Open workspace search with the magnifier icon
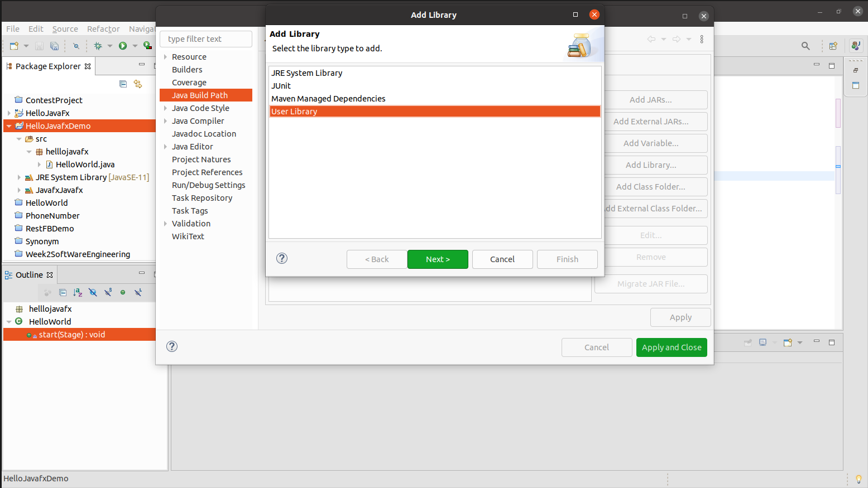 tap(805, 46)
